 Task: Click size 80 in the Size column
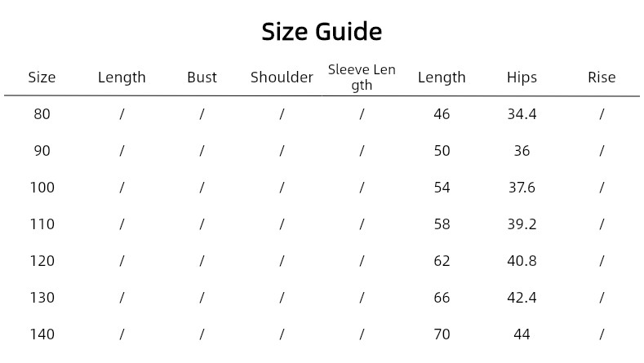[42, 114]
